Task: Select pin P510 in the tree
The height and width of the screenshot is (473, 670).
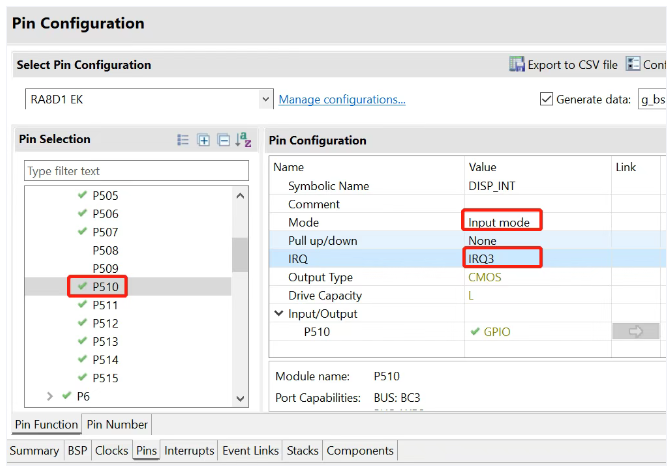Action: pyautogui.click(x=105, y=287)
